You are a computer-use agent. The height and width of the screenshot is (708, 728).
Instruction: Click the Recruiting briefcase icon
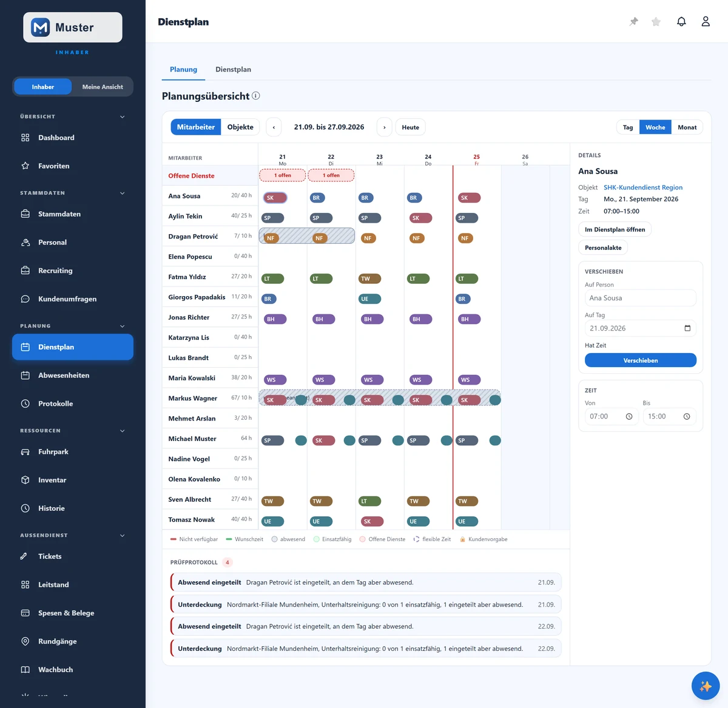coord(25,271)
